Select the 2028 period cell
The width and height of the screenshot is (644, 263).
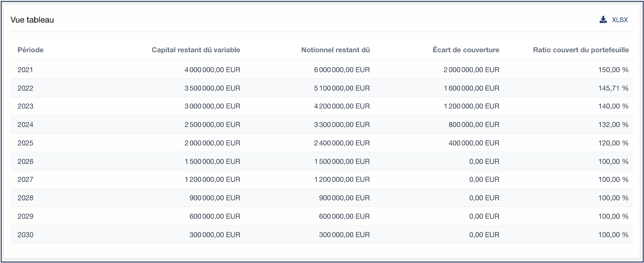(25, 198)
